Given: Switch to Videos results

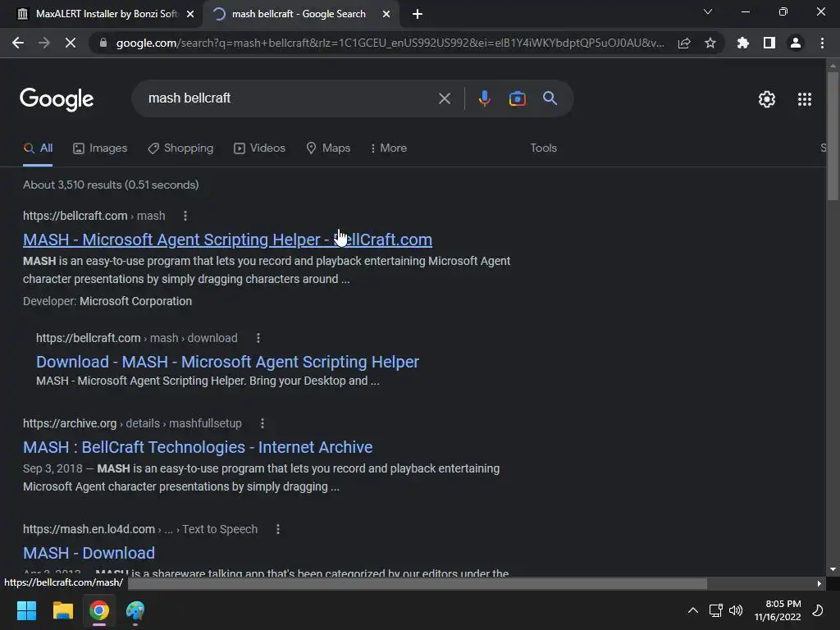Looking at the screenshot, I should (260, 148).
